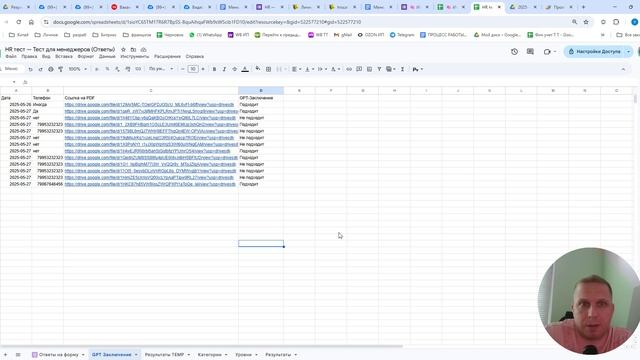The image size is (640, 360).
Task: Toggle strikethrough formatting
Action: pyautogui.click(x=234, y=69)
